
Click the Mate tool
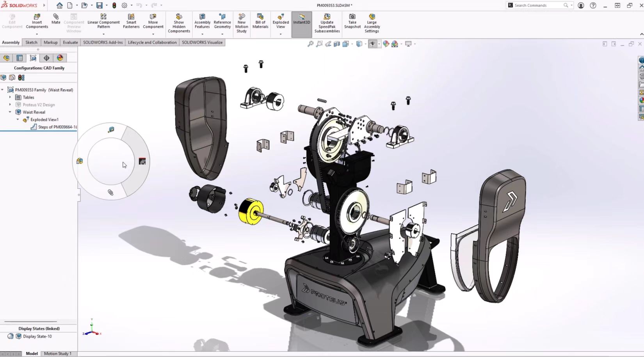coord(56,19)
